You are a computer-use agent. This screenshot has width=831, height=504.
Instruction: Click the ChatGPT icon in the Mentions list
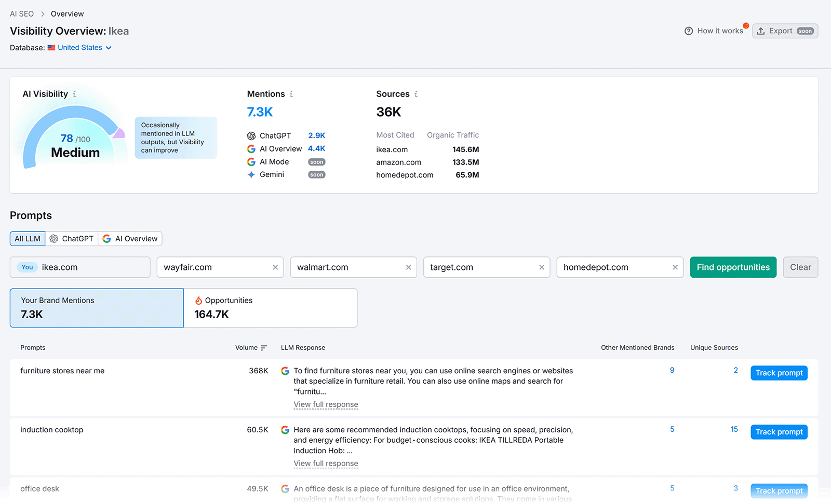point(251,135)
